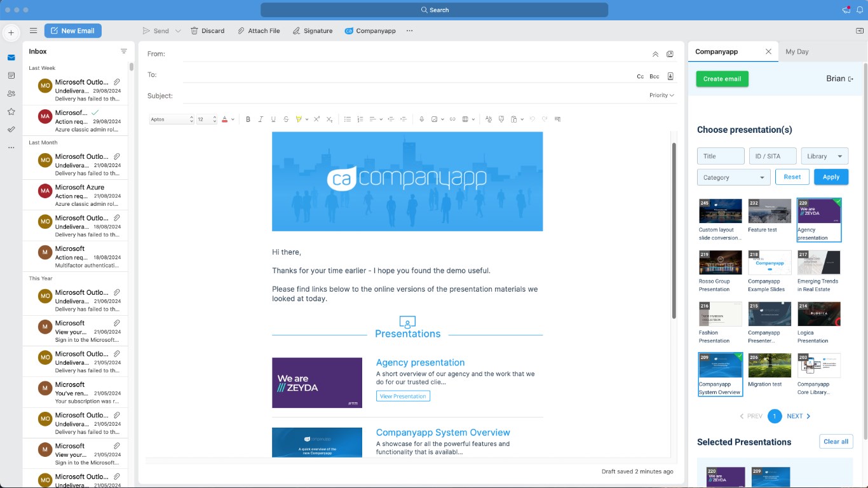Deselect the Agency presentation thumbnail
This screenshot has width=868, height=488.
(819, 220)
